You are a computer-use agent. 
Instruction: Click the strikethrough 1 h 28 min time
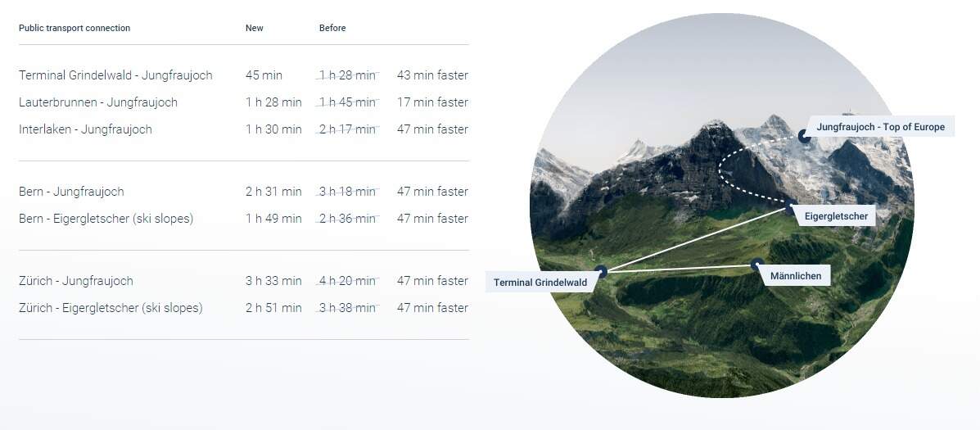pos(347,75)
